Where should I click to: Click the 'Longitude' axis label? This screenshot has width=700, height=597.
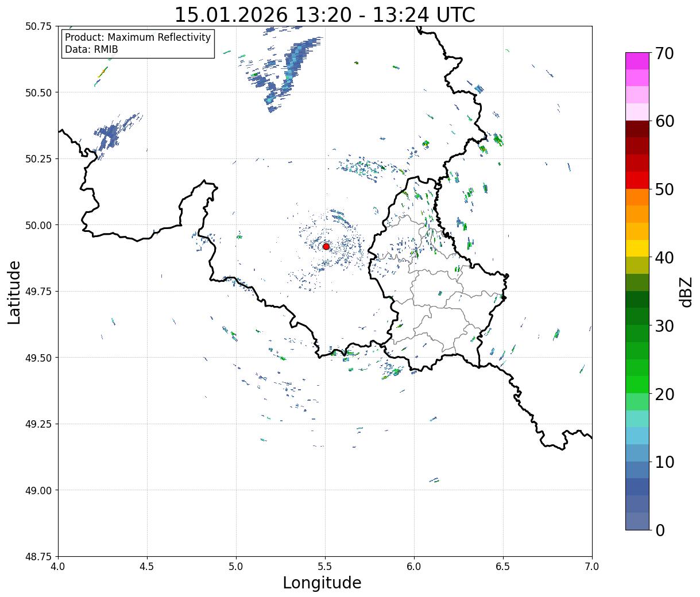322,583
